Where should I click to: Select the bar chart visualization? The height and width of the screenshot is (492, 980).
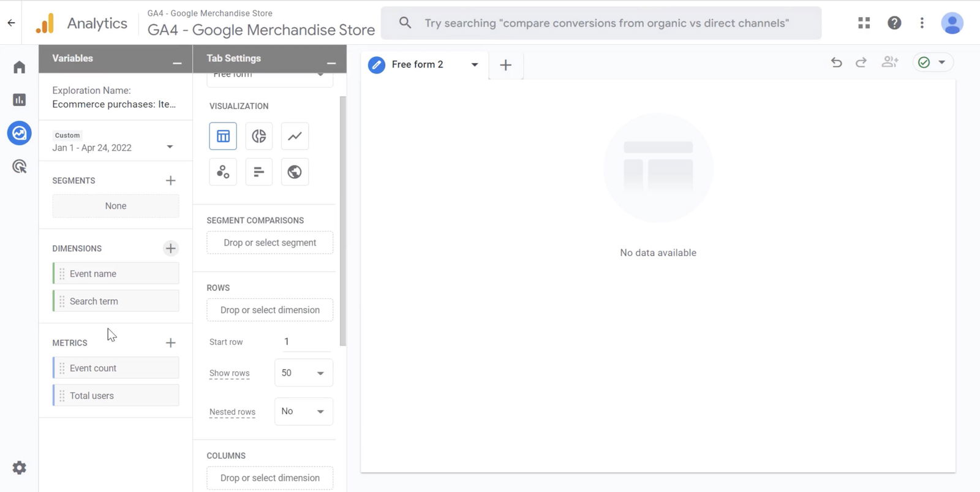coord(259,172)
